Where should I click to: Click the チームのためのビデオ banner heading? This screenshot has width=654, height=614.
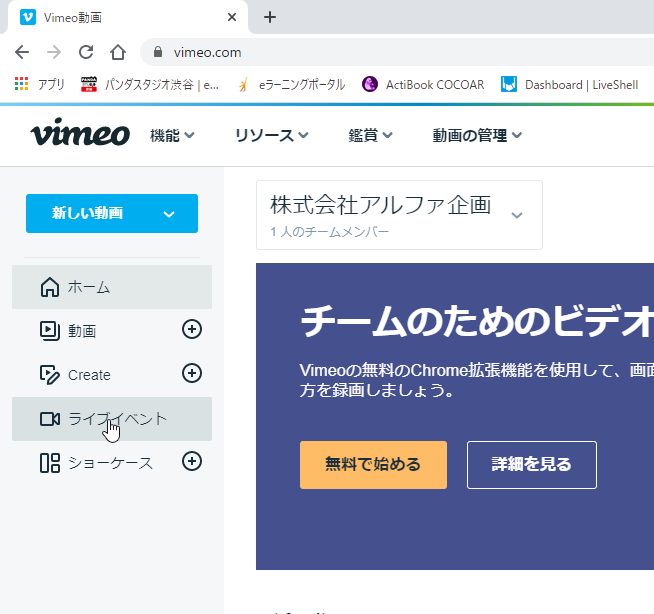(477, 321)
